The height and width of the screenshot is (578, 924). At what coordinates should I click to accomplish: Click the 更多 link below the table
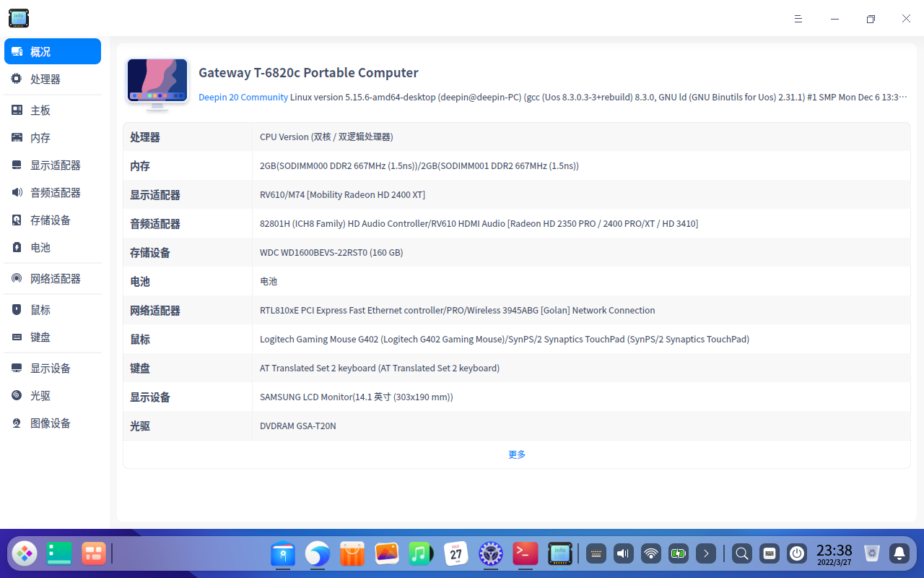517,454
